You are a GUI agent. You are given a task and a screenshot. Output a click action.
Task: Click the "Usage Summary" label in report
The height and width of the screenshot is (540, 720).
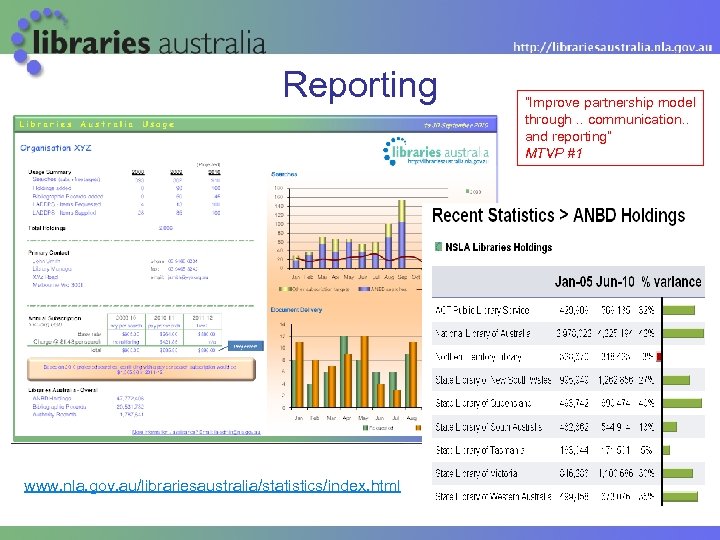(50, 172)
